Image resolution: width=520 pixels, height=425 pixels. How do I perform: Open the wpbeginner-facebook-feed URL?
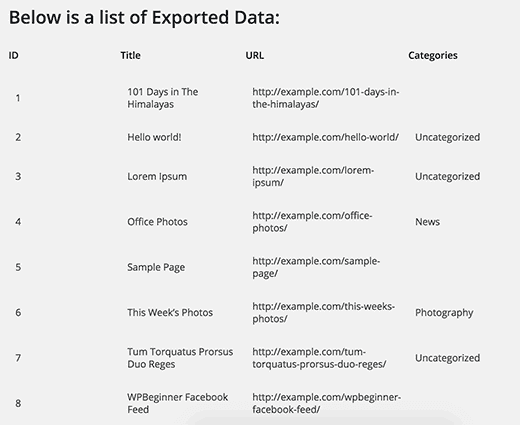[x=327, y=403]
